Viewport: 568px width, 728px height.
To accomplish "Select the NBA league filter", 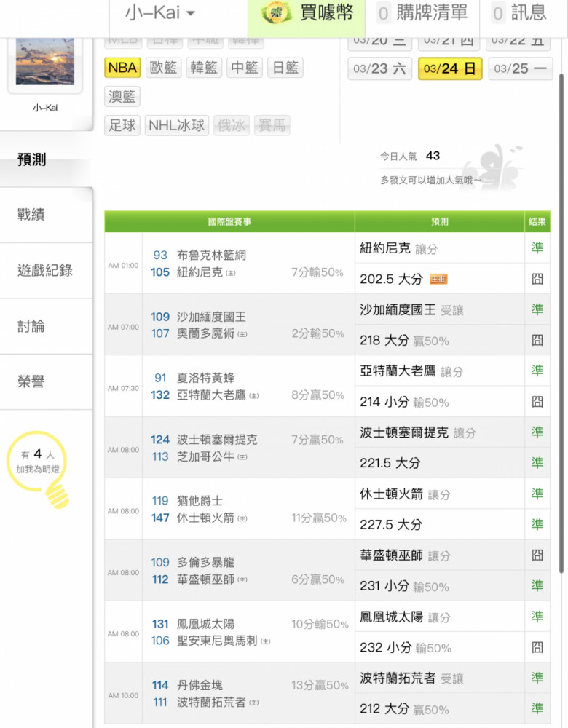I will click(122, 68).
